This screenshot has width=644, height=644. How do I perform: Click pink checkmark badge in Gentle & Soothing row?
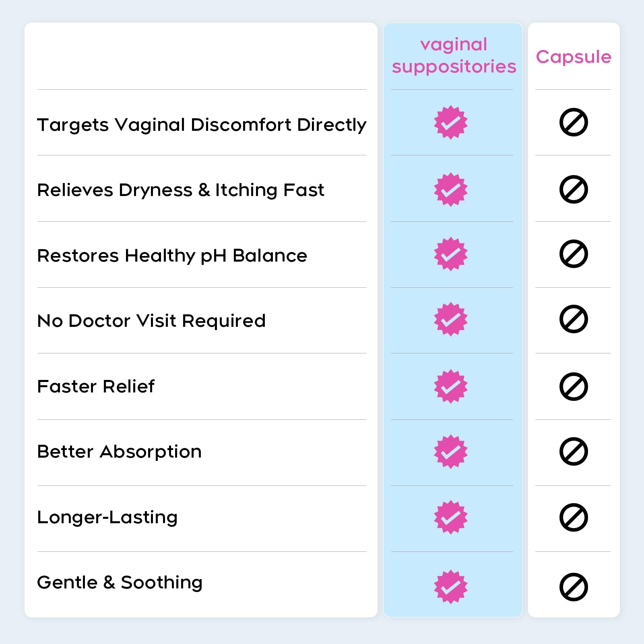(x=451, y=587)
